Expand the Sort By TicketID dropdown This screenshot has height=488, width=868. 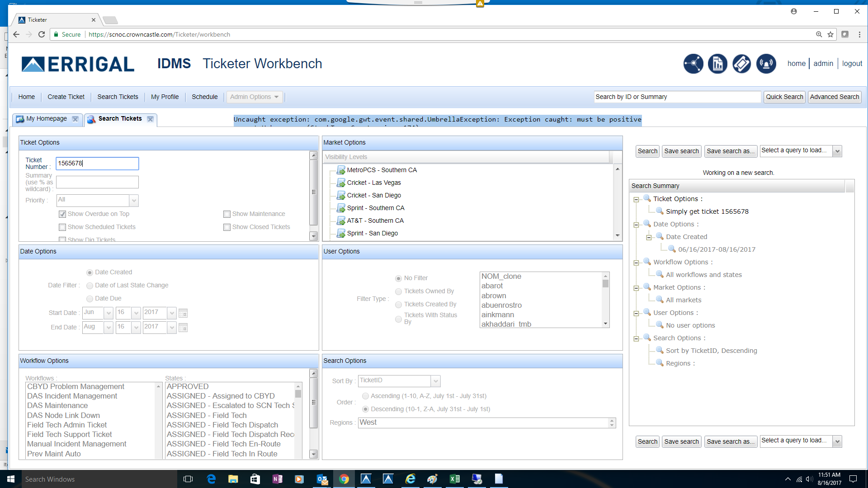[x=435, y=381]
